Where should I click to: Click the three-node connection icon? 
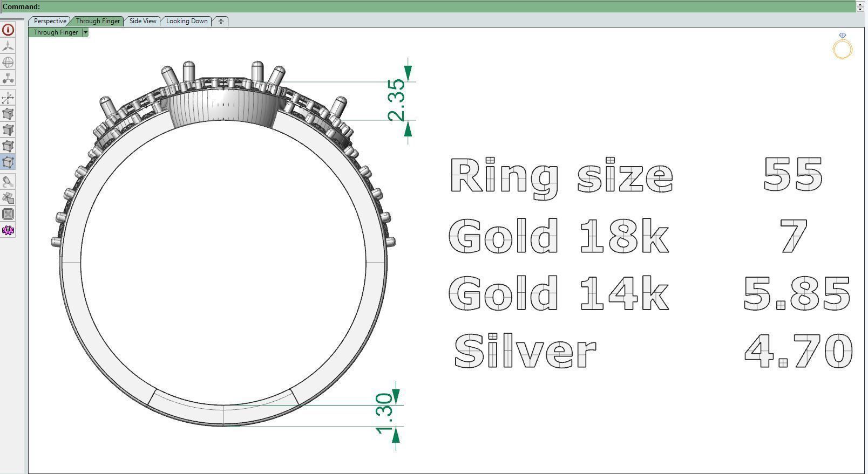[x=8, y=78]
